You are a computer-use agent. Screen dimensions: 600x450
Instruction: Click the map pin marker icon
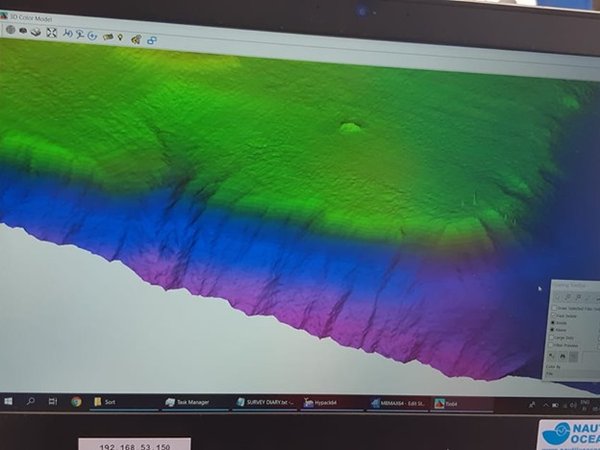click(120, 38)
